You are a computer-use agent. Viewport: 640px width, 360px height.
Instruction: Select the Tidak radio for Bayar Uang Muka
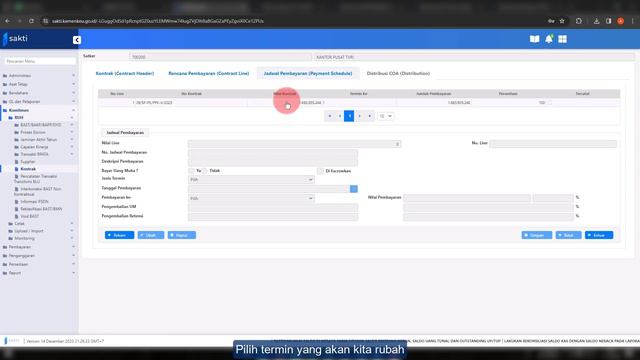tap(204, 171)
